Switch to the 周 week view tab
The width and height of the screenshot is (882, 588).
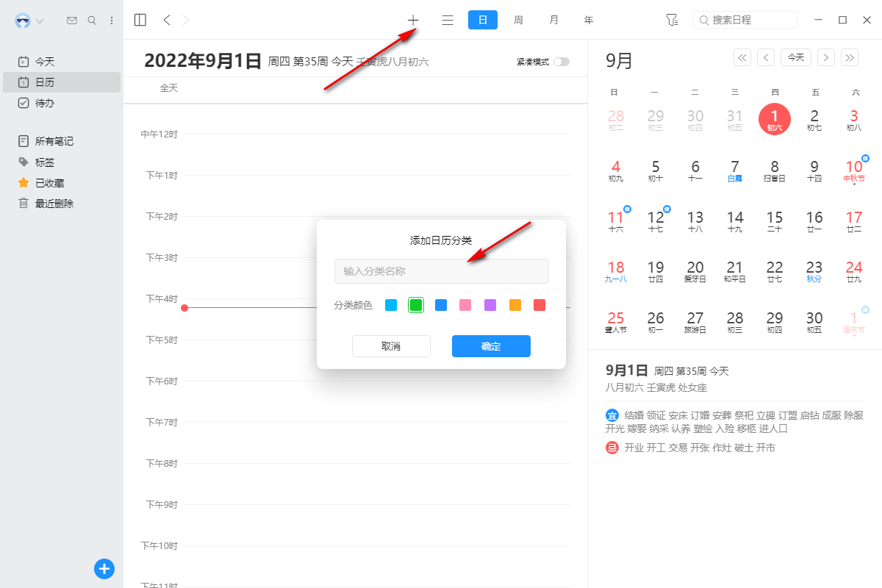pyautogui.click(x=518, y=20)
